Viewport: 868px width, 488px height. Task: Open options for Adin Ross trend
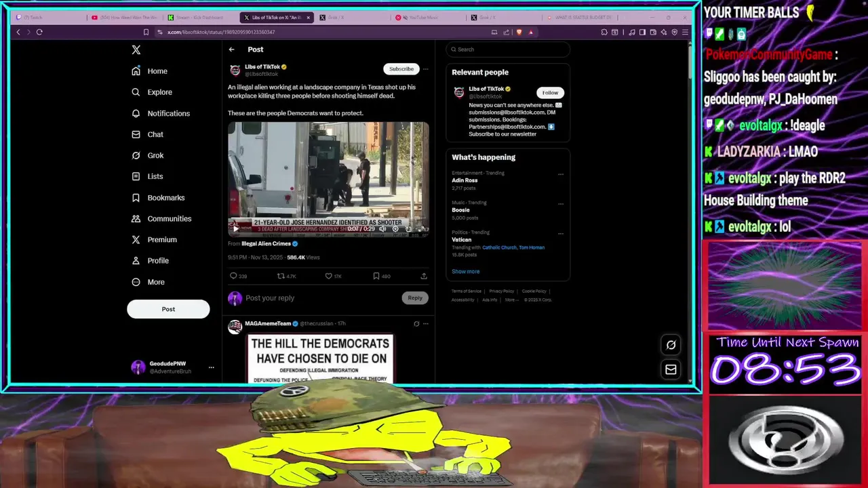pyautogui.click(x=561, y=174)
